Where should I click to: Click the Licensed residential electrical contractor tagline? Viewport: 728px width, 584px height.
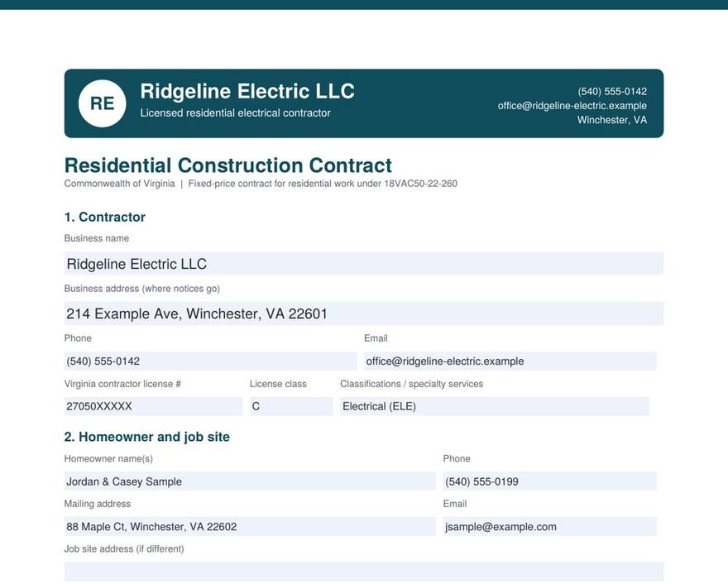point(236,112)
